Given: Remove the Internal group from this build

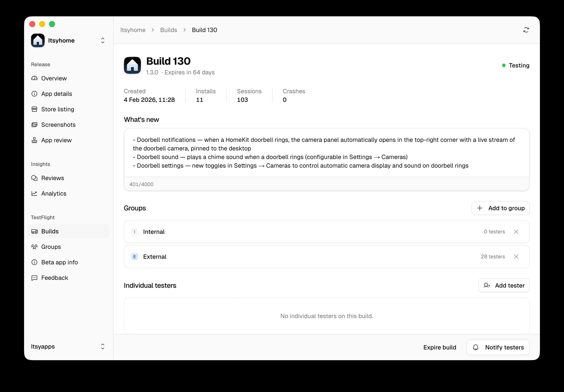Looking at the screenshot, I should click(x=516, y=232).
